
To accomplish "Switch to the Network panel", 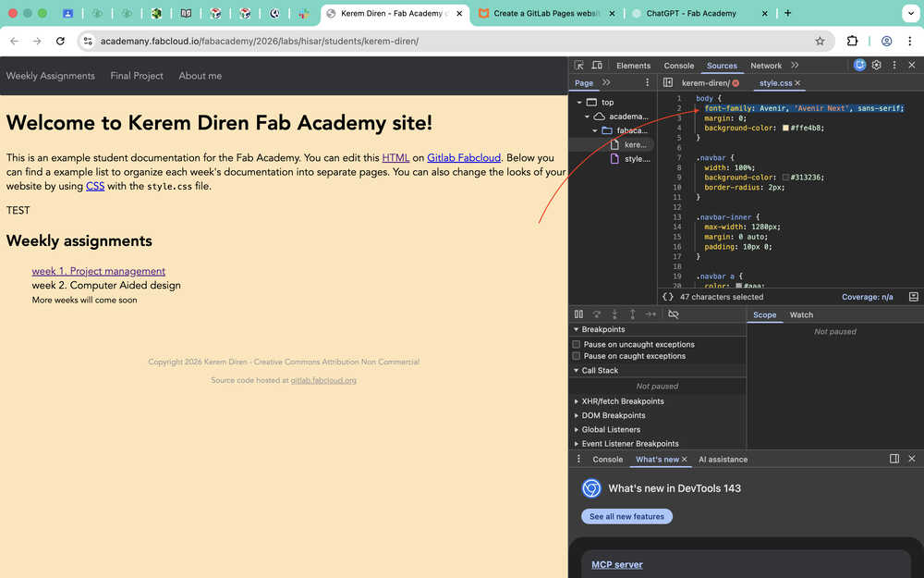I will (765, 66).
